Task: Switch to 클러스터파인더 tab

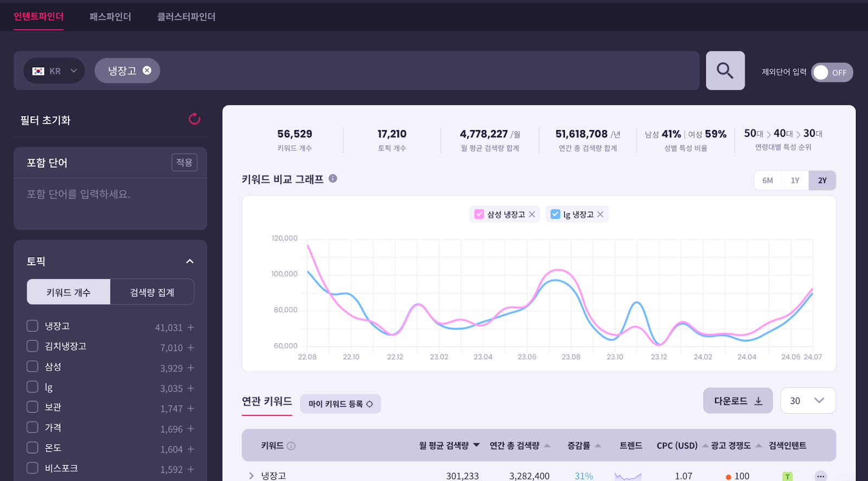Action: [x=186, y=17]
